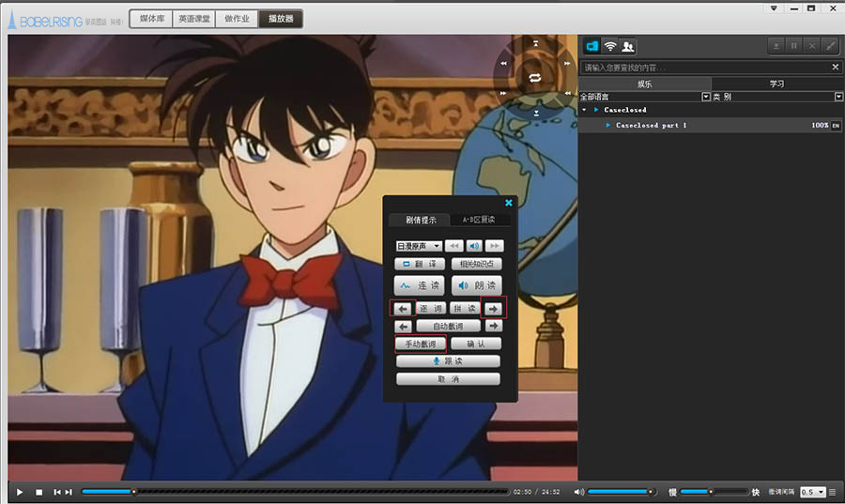Click the bottom arrow of circular overlay
845x504 pixels.
pos(536,113)
